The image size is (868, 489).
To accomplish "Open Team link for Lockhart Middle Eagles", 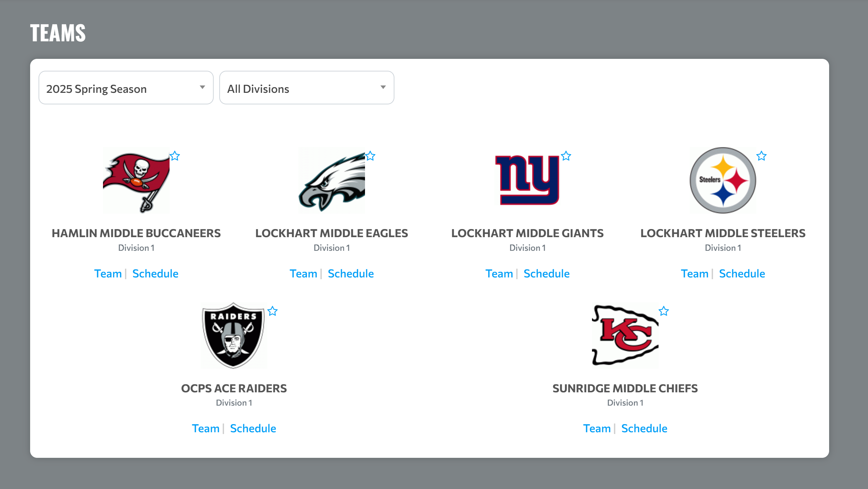I will 303,274.
